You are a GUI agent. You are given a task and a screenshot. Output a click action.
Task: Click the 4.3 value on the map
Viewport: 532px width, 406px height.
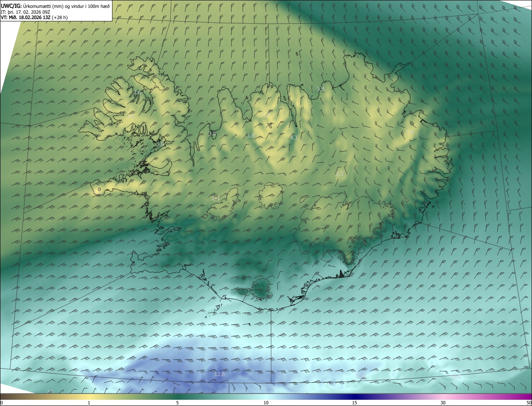click(x=294, y=137)
